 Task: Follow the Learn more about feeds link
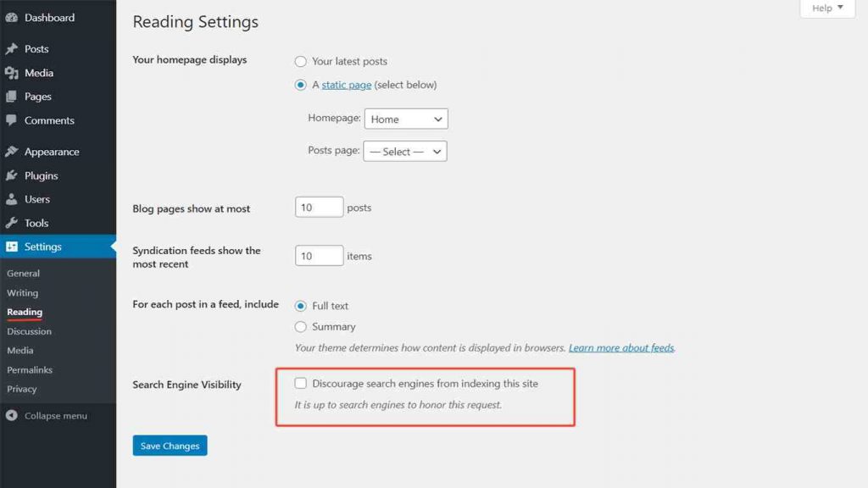tap(621, 347)
